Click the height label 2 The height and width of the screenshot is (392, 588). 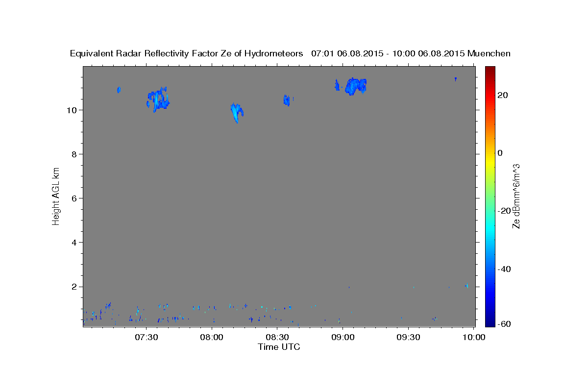pyautogui.click(x=75, y=287)
